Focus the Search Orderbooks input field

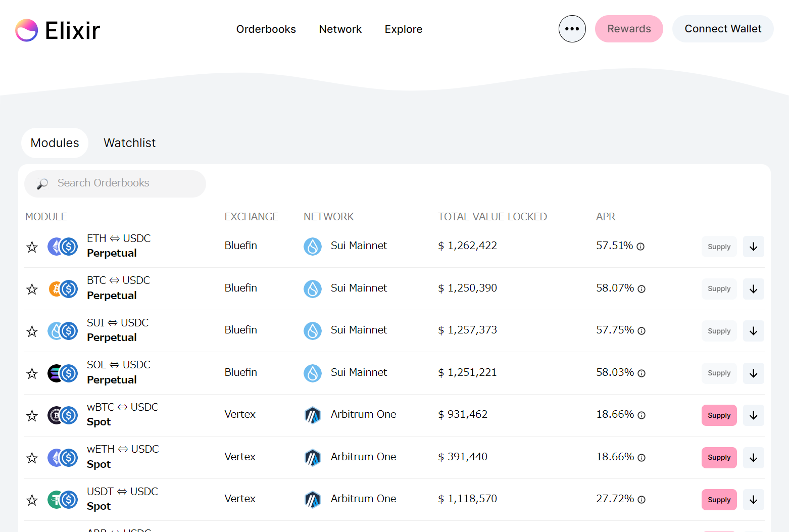[121, 183]
